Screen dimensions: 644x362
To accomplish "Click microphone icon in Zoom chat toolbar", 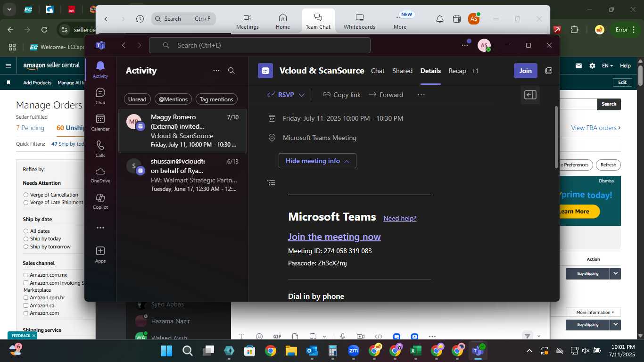I will click(x=343, y=337).
